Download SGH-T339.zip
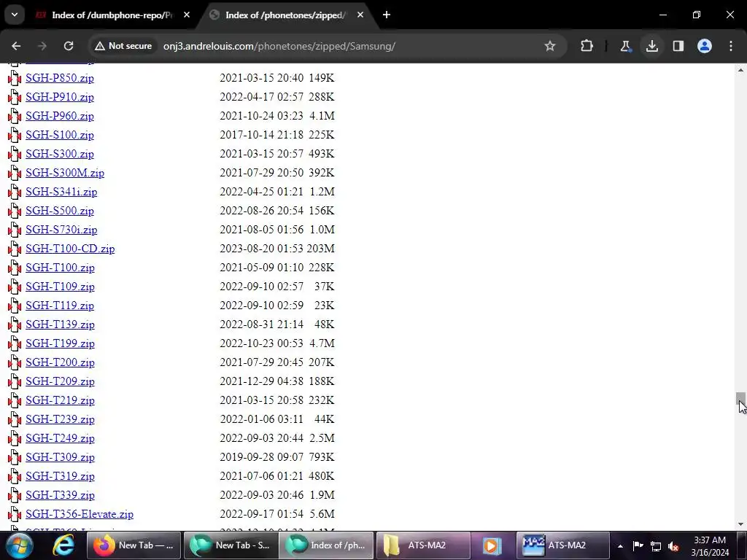Screen dimensions: 747x560 [x=60, y=495]
